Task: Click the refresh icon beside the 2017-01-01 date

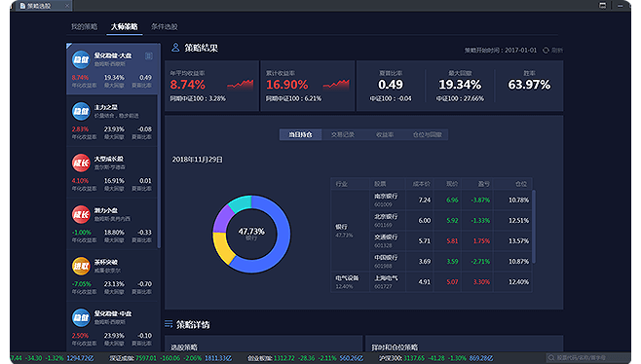Action: [546, 51]
